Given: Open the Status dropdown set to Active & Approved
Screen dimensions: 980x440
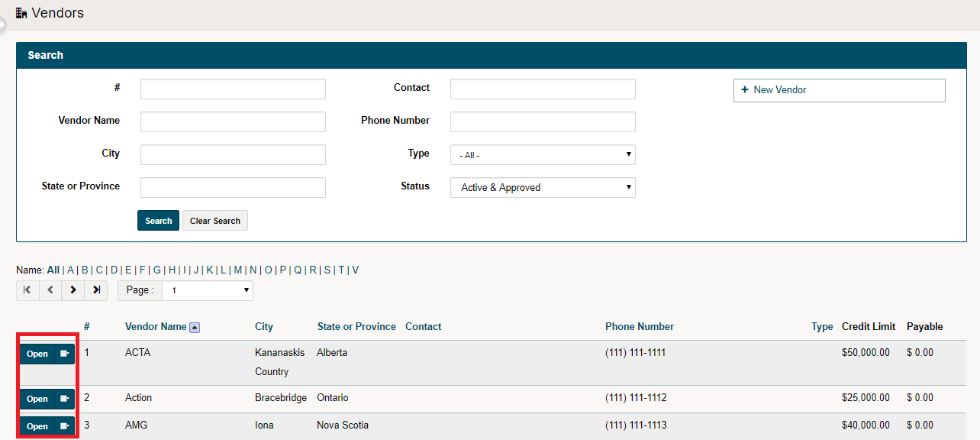Looking at the screenshot, I should (x=542, y=187).
